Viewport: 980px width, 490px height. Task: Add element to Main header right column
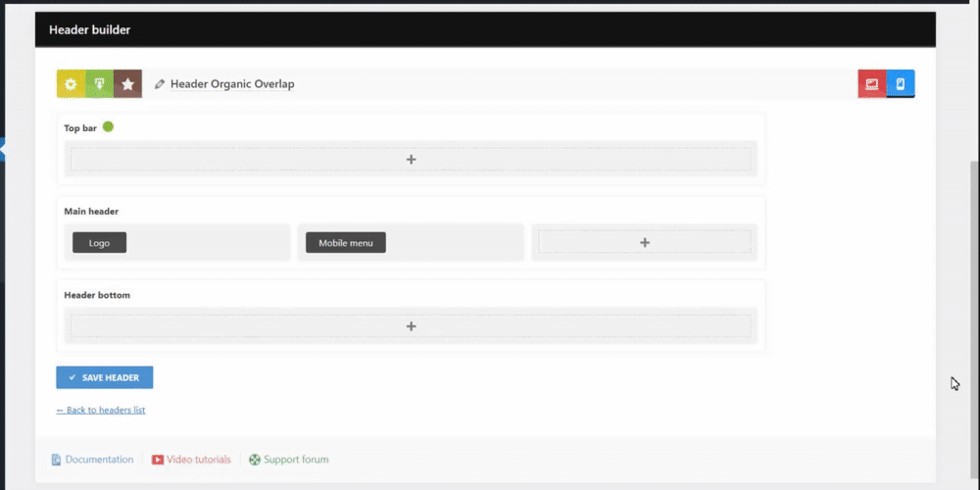[x=645, y=242]
